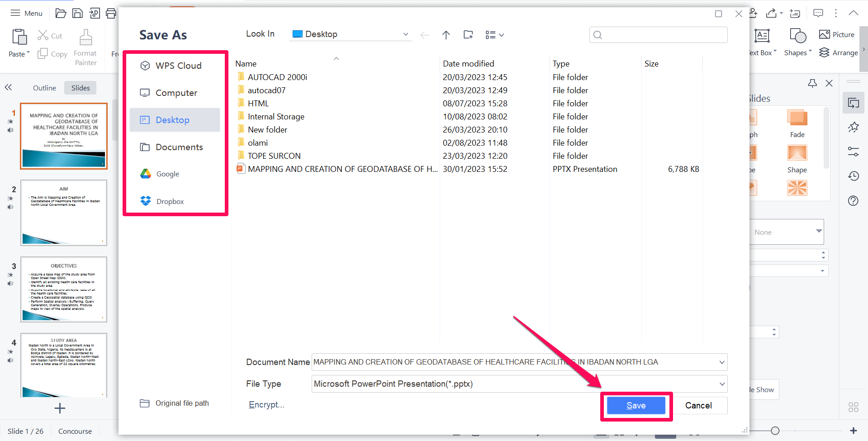Mute the audio on slide 2
This screenshot has width=868, height=441.
[10, 207]
